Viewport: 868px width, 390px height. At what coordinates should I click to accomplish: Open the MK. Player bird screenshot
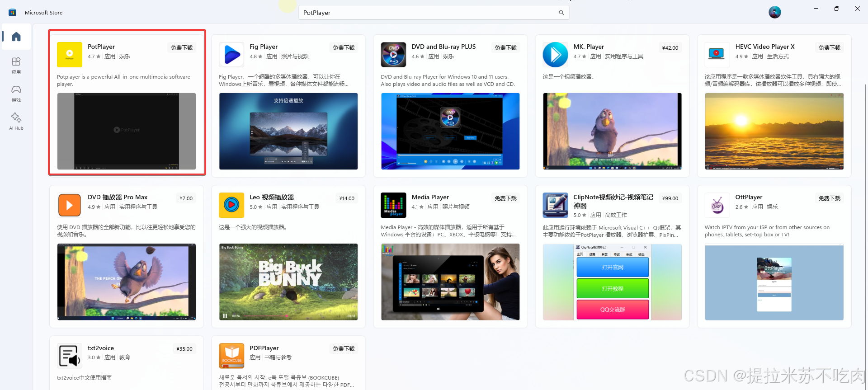coord(612,132)
